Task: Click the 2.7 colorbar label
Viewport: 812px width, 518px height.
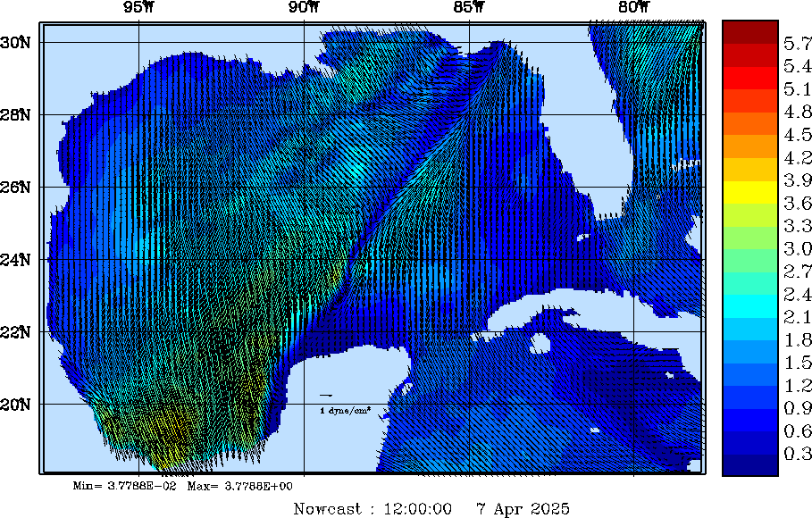Action: (798, 272)
